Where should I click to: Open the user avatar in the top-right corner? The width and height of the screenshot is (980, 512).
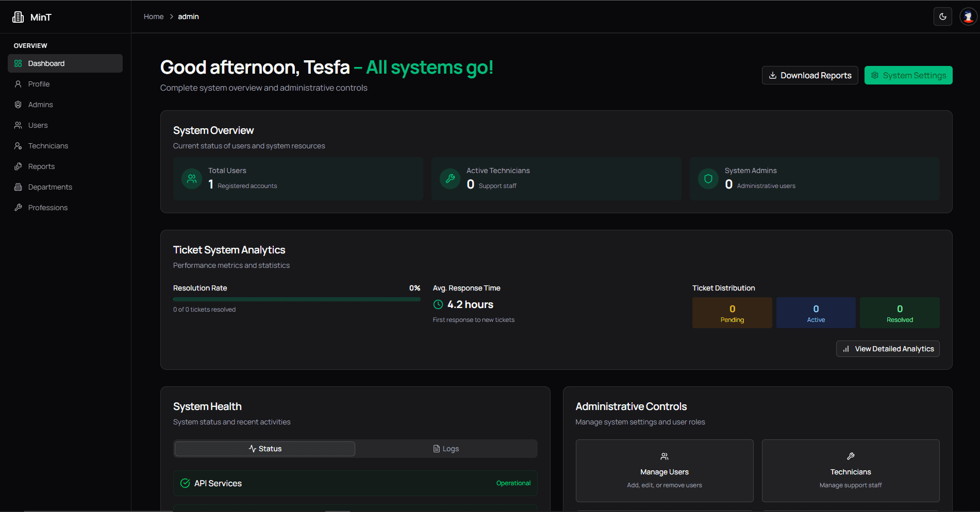[968, 16]
